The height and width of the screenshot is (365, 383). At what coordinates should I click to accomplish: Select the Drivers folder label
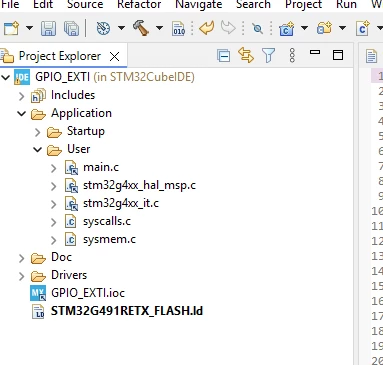(x=69, y=275)
